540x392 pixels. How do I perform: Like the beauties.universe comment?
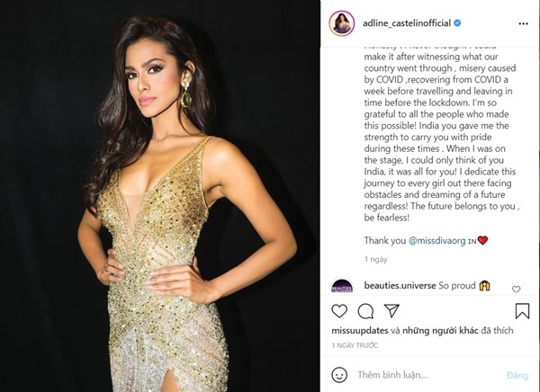516,290
